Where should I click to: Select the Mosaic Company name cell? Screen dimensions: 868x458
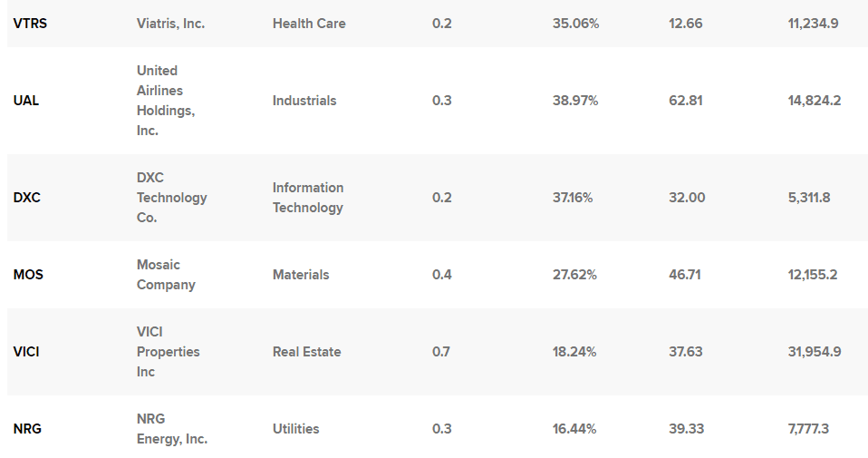tap(166, 275)
